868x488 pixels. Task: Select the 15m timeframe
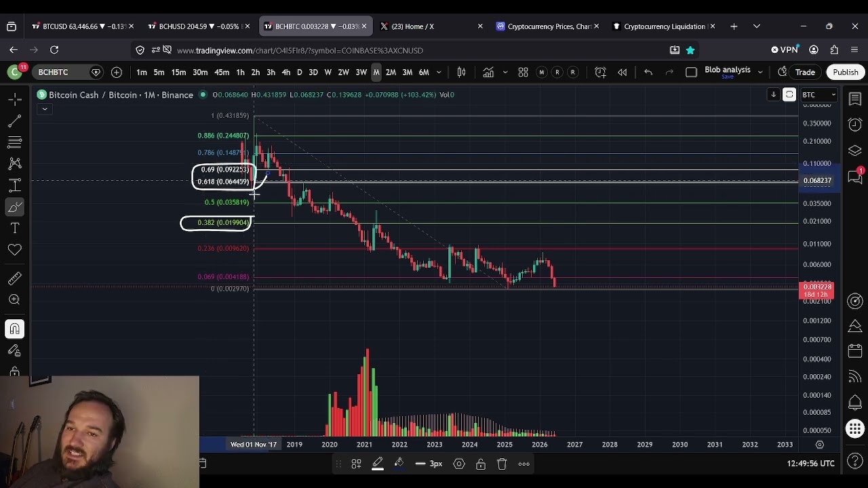point(178,72)
